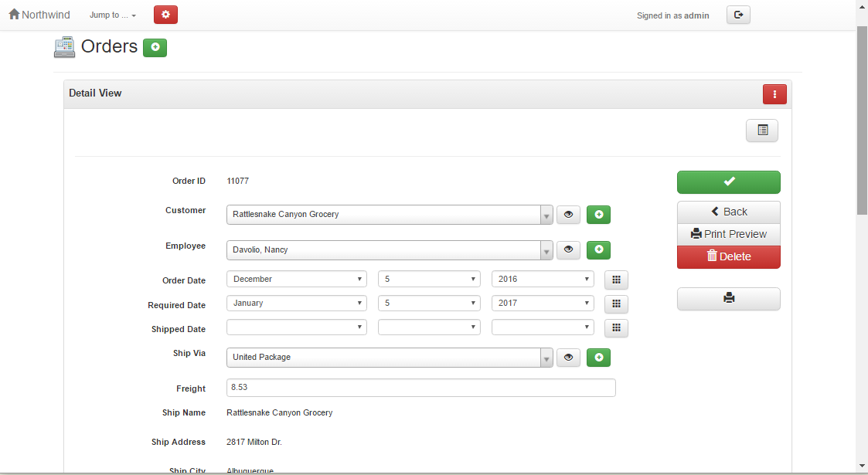Open the Order Date month dropdown
868x475 pixels.
pyautogui.click(x=296, y=279)
